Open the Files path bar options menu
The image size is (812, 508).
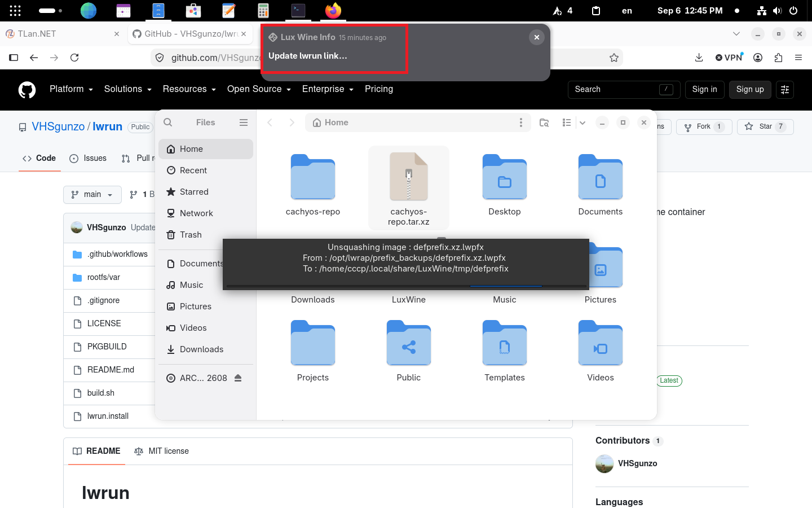click(521, 122)
